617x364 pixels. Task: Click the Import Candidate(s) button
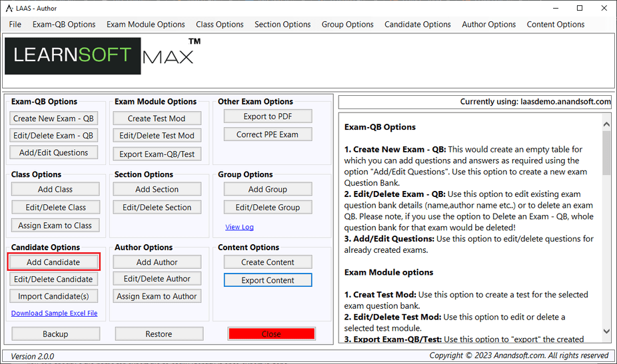(53, 297)
